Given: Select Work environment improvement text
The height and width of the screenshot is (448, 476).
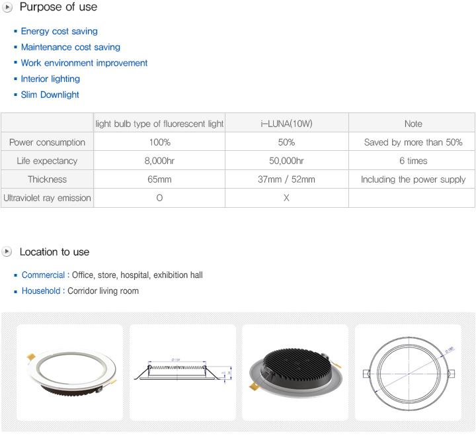Looking at the screenshot, I should click(x=84, y=63).
